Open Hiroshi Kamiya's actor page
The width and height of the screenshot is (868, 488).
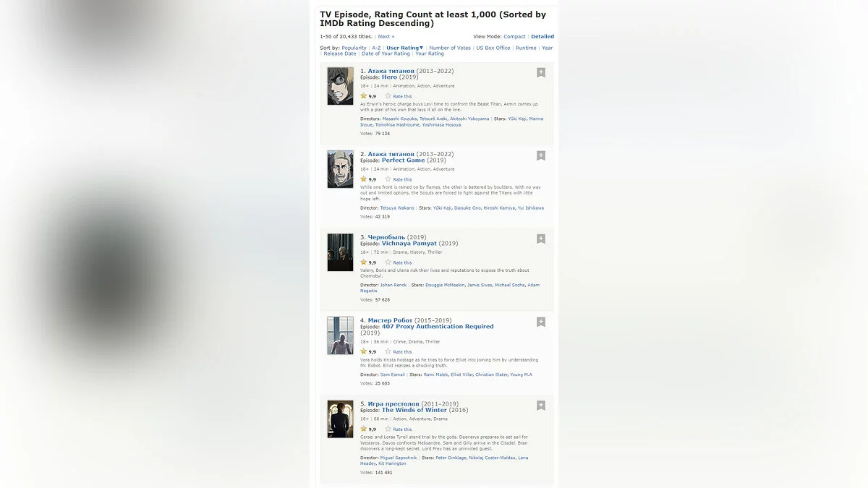[499, 207]
